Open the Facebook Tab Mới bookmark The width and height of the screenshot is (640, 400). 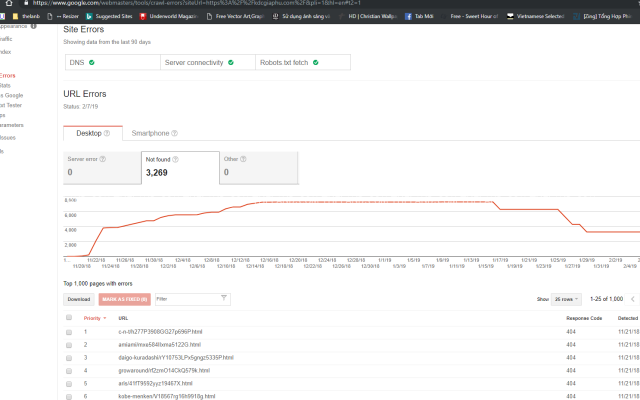pyautogui.click(x=419, y=16)
